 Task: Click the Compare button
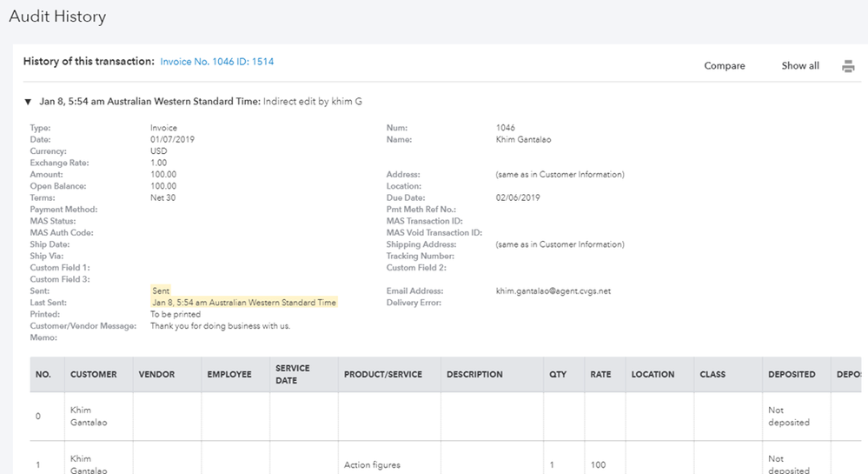point(724,66)
